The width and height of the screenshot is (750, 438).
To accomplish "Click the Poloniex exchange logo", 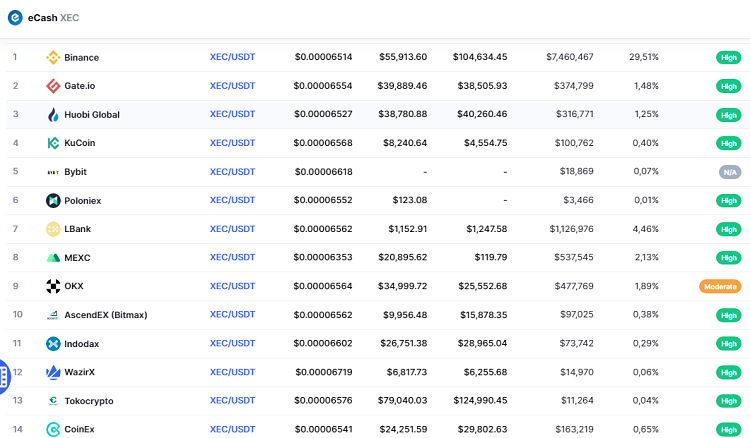I will 53,201.
